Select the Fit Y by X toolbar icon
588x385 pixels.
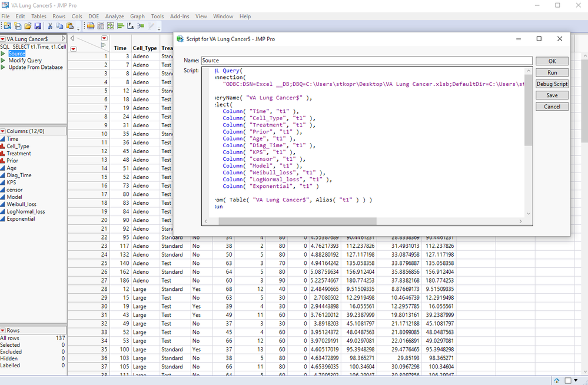131,26
